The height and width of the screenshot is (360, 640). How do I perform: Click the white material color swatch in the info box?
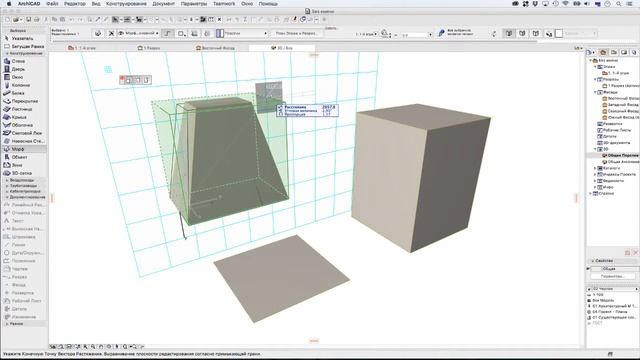coord(559,33)
